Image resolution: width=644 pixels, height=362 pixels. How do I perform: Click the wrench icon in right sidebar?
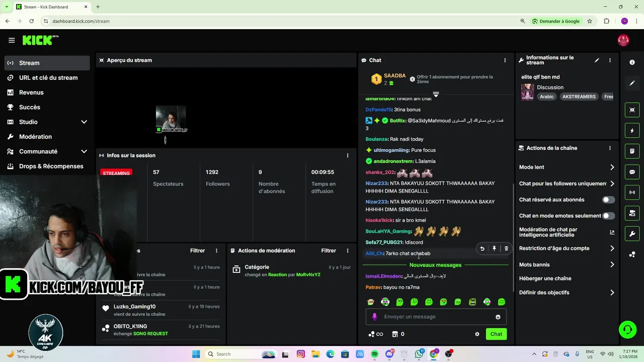tap(632, 234)
